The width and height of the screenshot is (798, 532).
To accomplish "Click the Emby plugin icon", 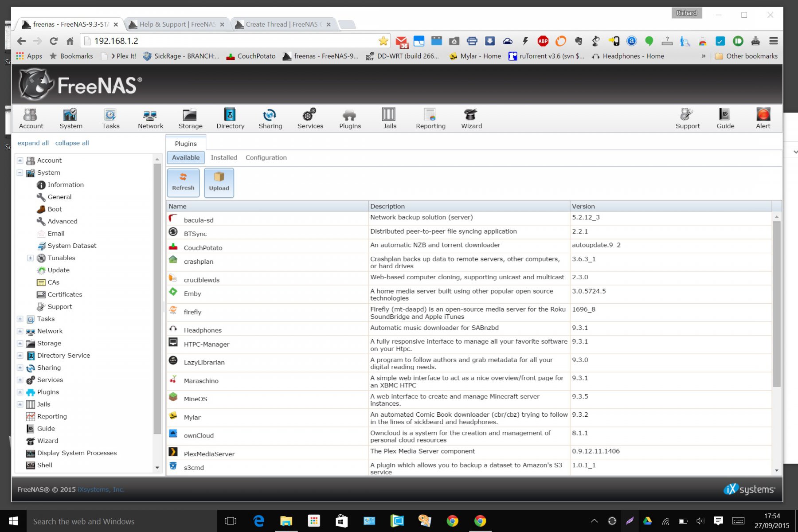I will [x=173, y=292].
